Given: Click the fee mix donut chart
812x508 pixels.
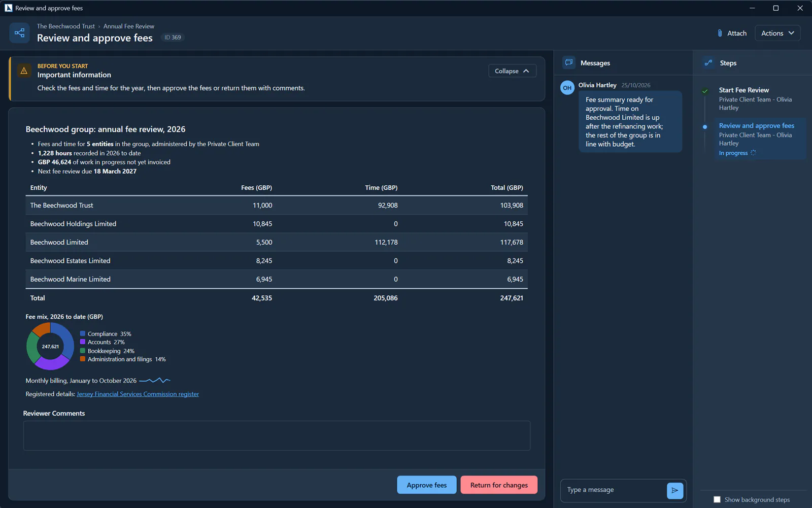Looking at the screenshot, I should click(x=50, y=346).
